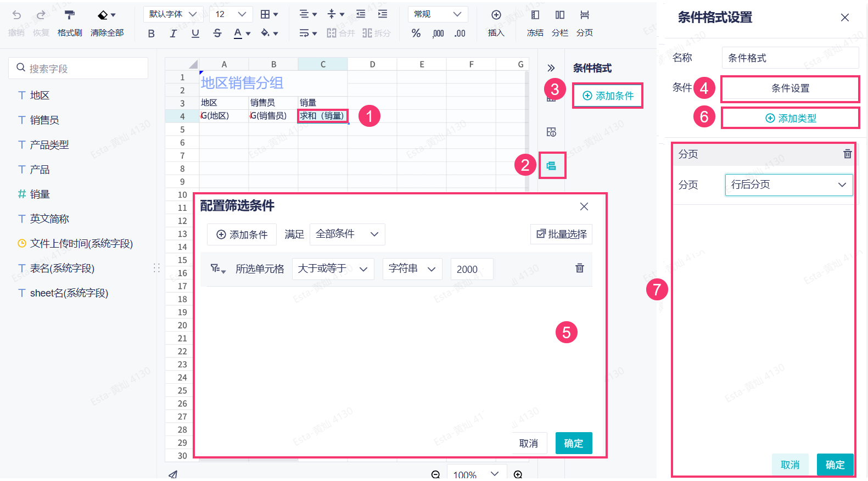Open the text wrap dropdown
The height and width of the screenshot is (481, 868).
308,33
